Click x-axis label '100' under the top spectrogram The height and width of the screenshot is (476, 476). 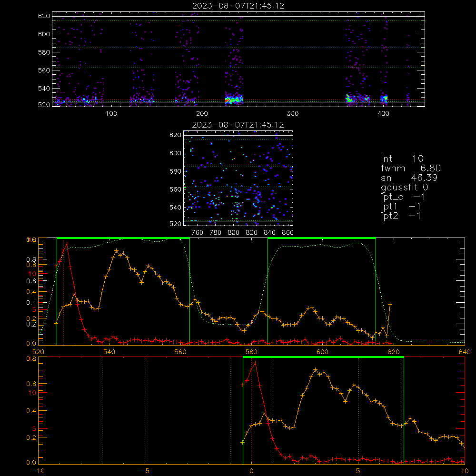click(111, 114)
